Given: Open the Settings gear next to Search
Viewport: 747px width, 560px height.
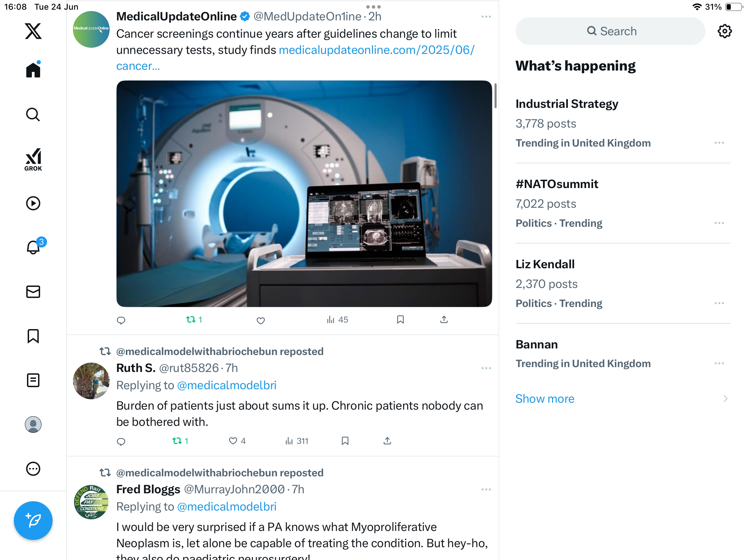Looking at the screenshot, I should coord(725,31).
